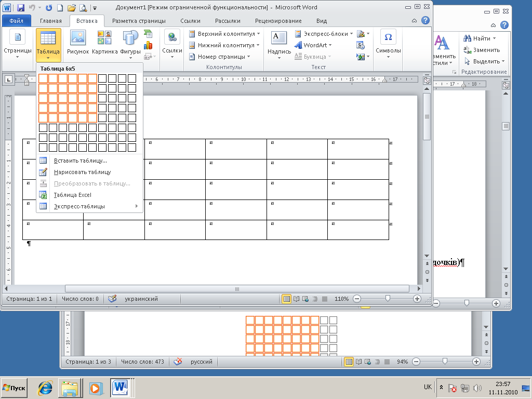This screenshot has width=532, height=399.
Task: Create new document via quick access icon
Action: pyautogui.click(x=60, y=7)
